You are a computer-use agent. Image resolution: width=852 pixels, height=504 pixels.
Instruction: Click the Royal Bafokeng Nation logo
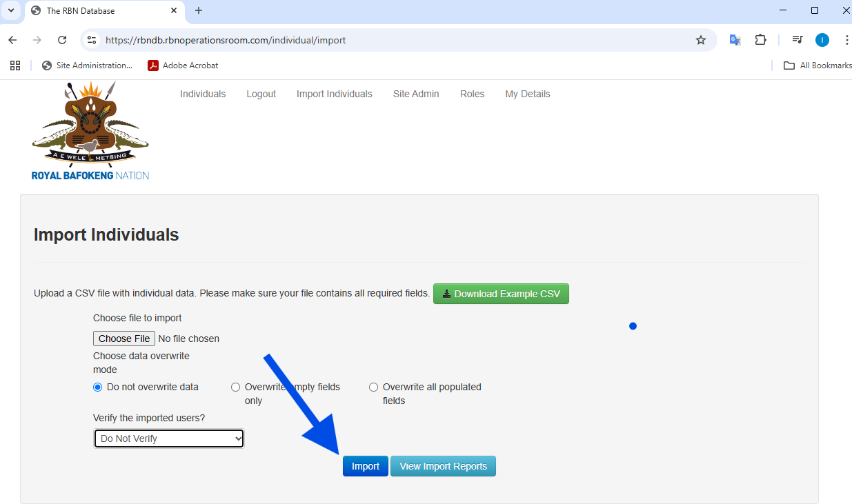click(90, 131)
